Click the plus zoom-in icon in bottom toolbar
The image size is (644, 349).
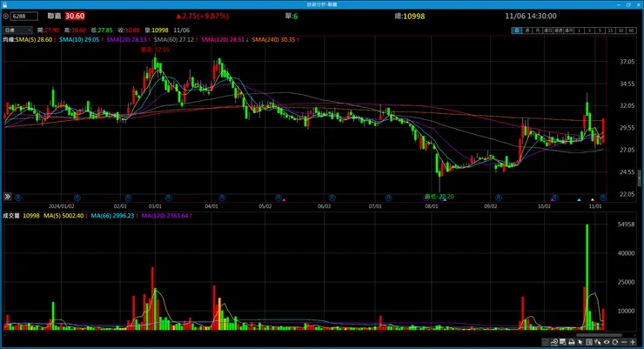[x=633, y=342]
